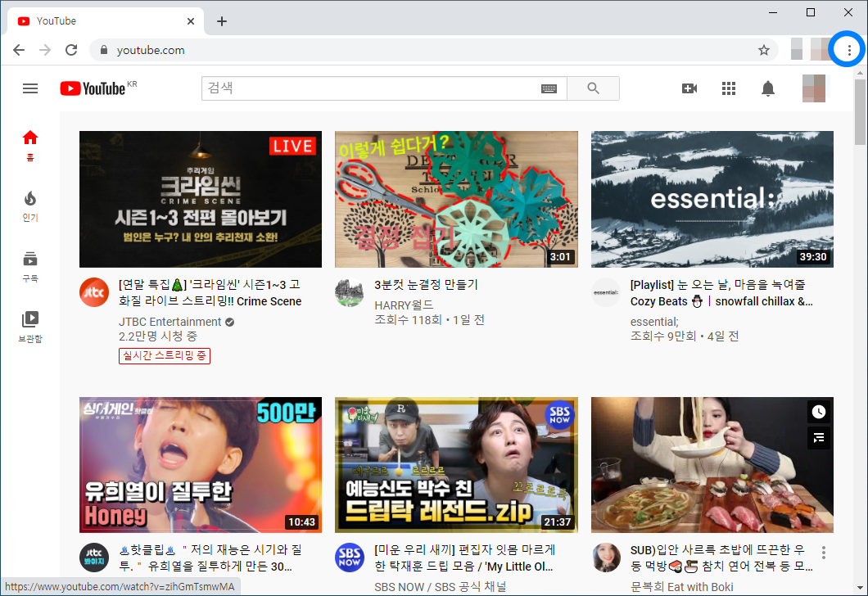Image resolution: width=868 pixels, height=596 pixels.
Task: Open a new browser tab
Action: 221,21
